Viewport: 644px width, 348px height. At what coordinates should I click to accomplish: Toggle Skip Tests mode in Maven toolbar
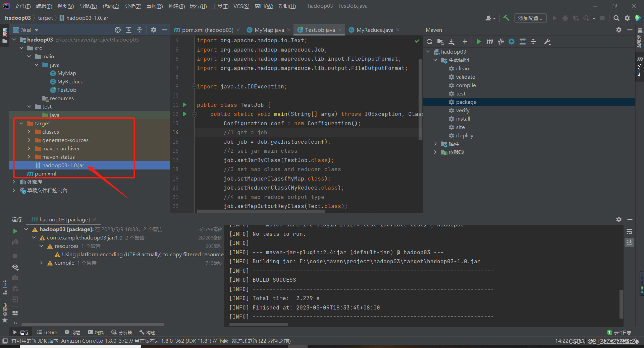(x=511, y=42)
